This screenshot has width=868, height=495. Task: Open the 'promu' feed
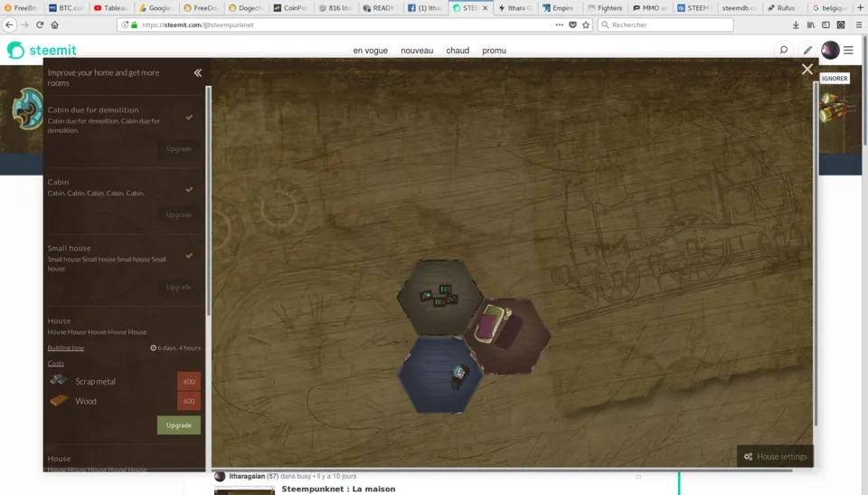pos(494,51)
